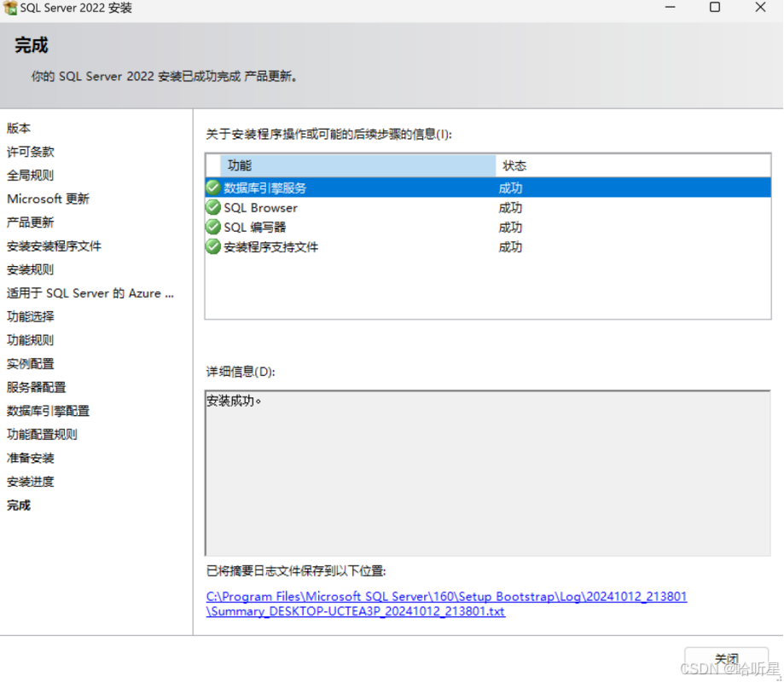
Task: Click inside the 详细信息 text box
Action: [x=487, y=472]
